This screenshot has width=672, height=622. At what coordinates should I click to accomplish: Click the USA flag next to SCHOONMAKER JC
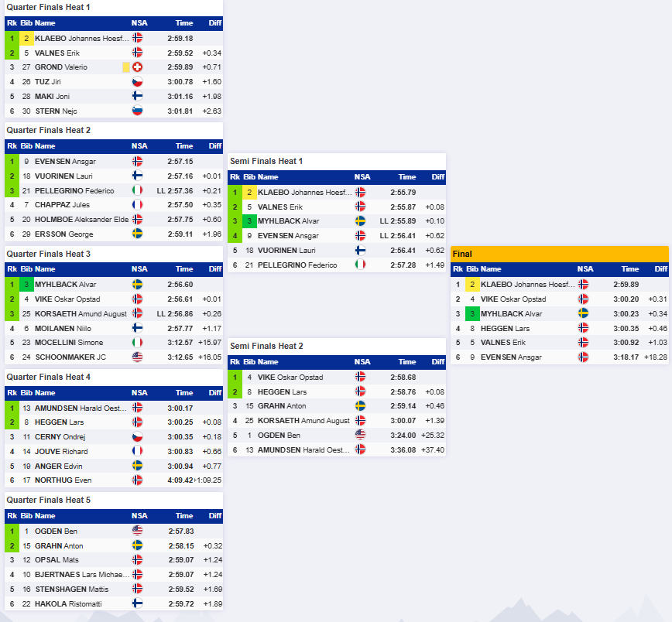(x=138, y=357)
